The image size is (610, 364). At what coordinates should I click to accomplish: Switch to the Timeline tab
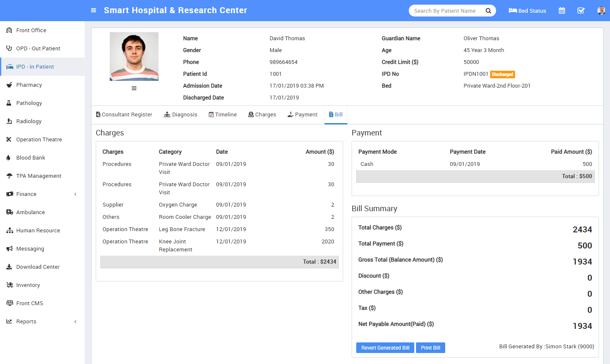point(223,115)
